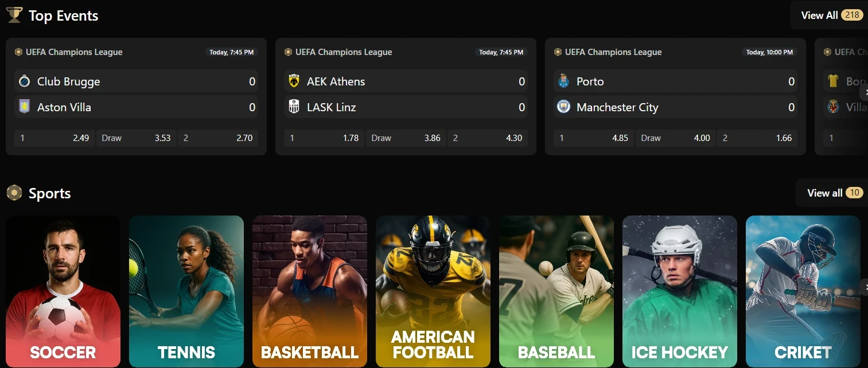Show next Top Events with right arrow
Screen dimensions: 868x368
(x=864, y=92)
